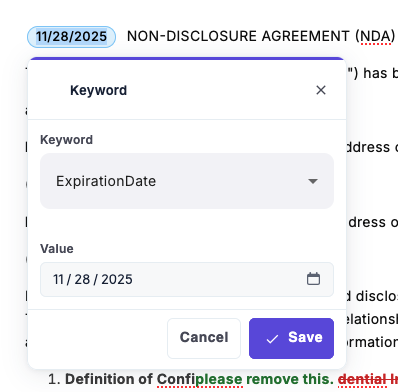Viewport: 398px width, 392px height.
Task: Click the dropdown arrow beside ExpirationDate
Action: 313,181
